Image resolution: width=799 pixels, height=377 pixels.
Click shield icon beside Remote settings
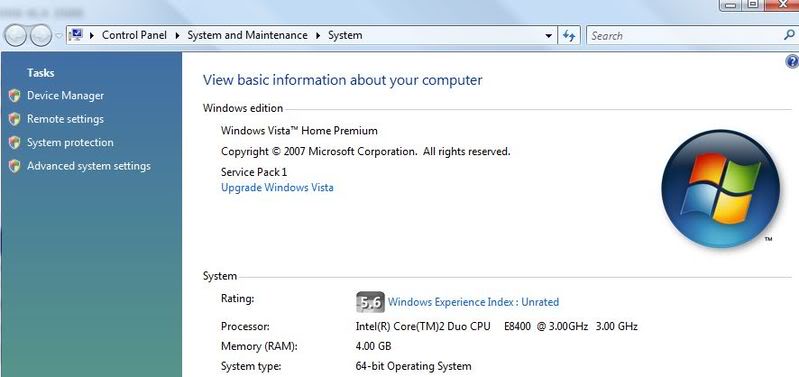[x=15, y=119]
